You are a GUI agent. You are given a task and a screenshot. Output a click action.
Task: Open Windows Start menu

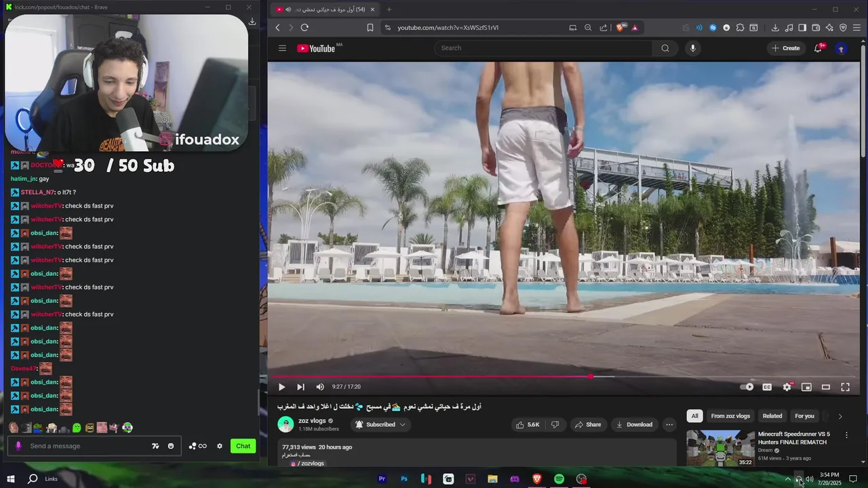click(11, 479)
